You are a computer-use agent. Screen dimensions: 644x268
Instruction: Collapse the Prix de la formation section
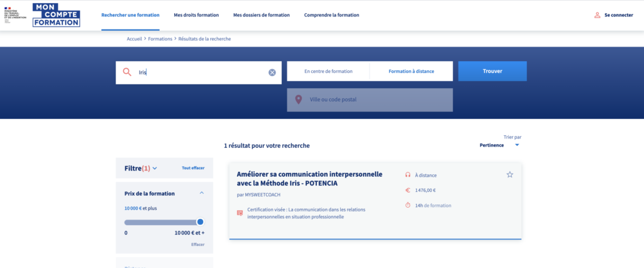tap(202, 193)
